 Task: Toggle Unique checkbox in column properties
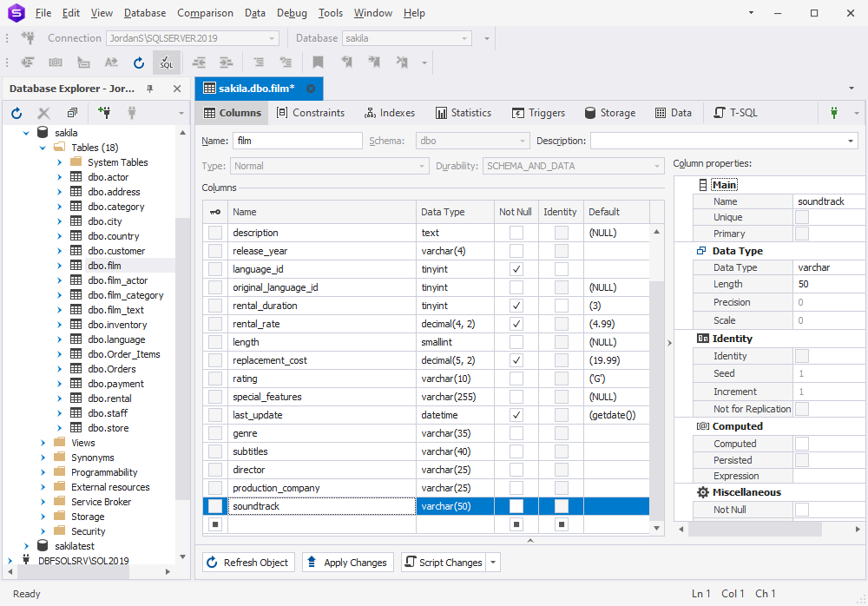(802, 217)
